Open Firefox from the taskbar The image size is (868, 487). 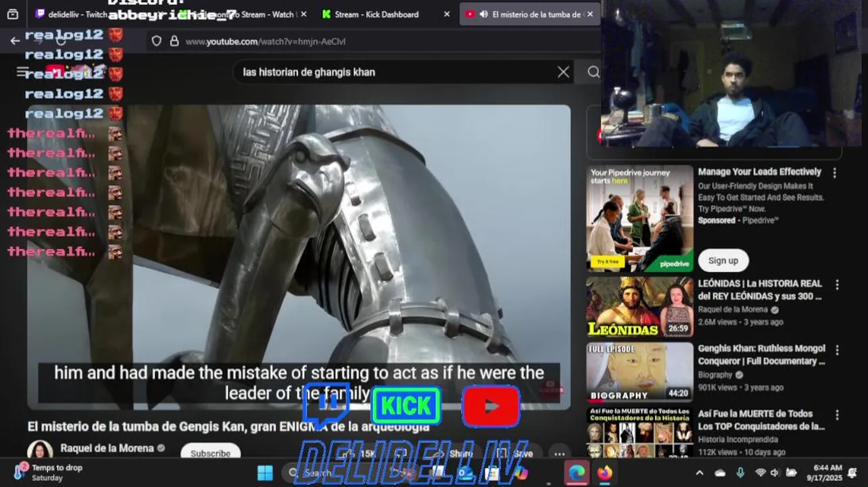click(x=604, y=473)
